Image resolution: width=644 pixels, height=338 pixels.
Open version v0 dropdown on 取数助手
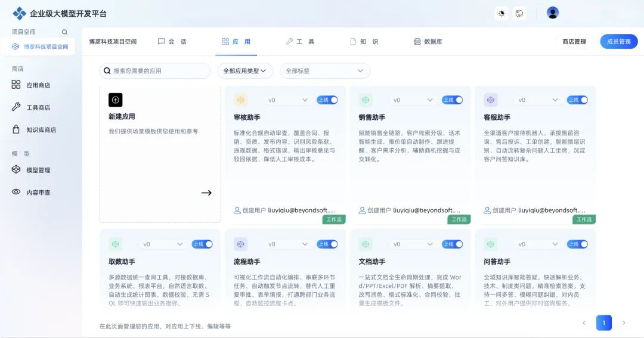click(x=163, y=244)
